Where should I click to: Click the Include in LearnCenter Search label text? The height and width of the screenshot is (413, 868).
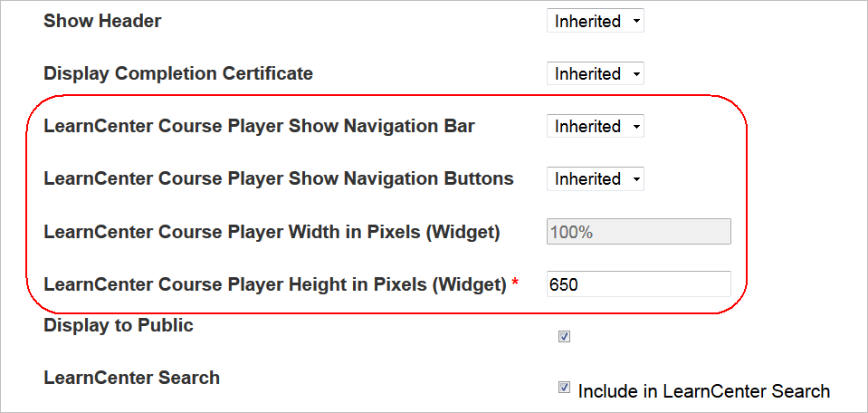click(x=703, y=391)
